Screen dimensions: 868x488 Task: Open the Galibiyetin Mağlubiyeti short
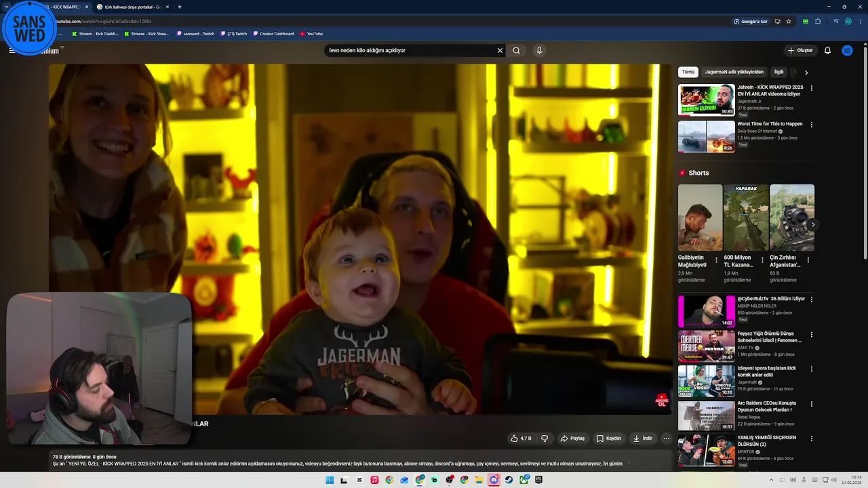[x=700, y=218]
